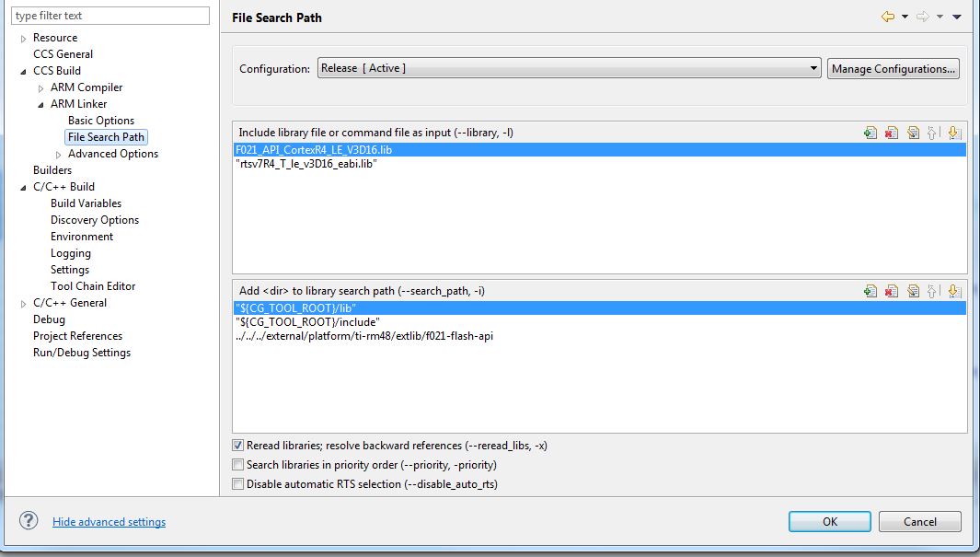Click Edit icon in library file list
This screenshot has width=980, height=557.
pos(912,133)
